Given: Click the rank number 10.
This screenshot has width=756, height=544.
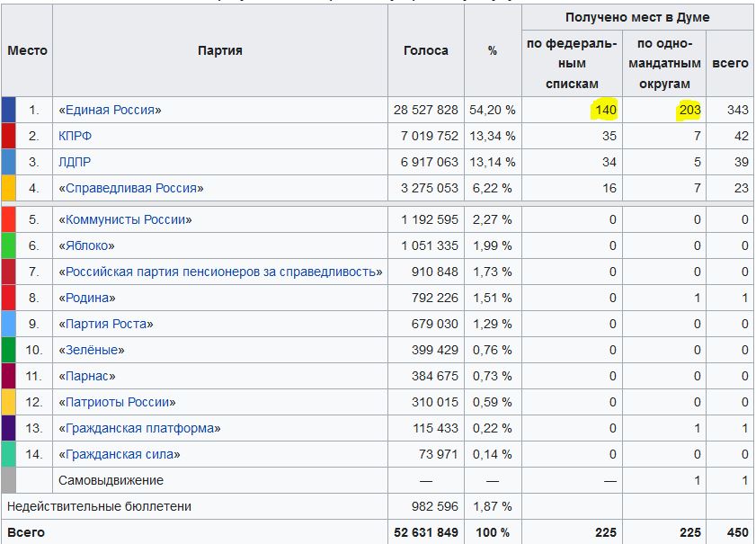Looking at the screenshot, I should click(33, 350).
